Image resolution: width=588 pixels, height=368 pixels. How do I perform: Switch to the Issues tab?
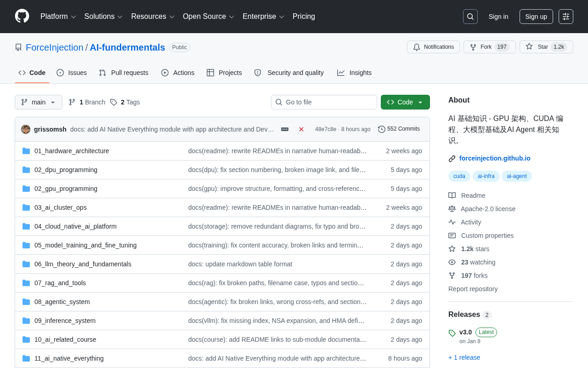pos(72,73)
